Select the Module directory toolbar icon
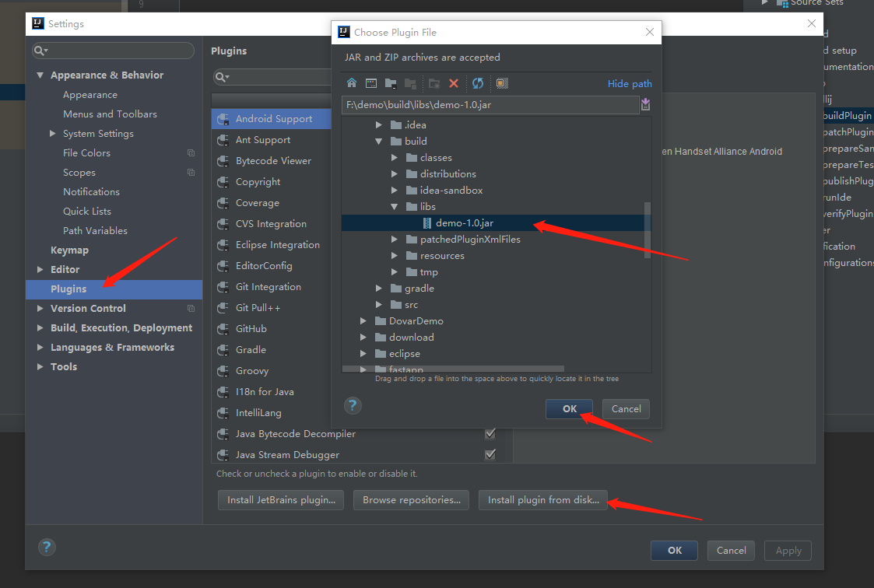Screen dimensions: 874x588 tap(411, 83)
